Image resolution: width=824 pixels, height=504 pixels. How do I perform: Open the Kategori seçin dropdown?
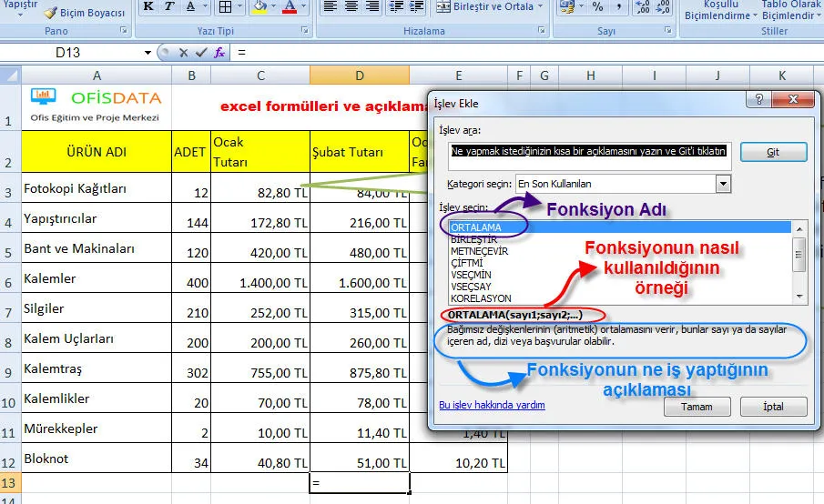[x=723, y=184]
